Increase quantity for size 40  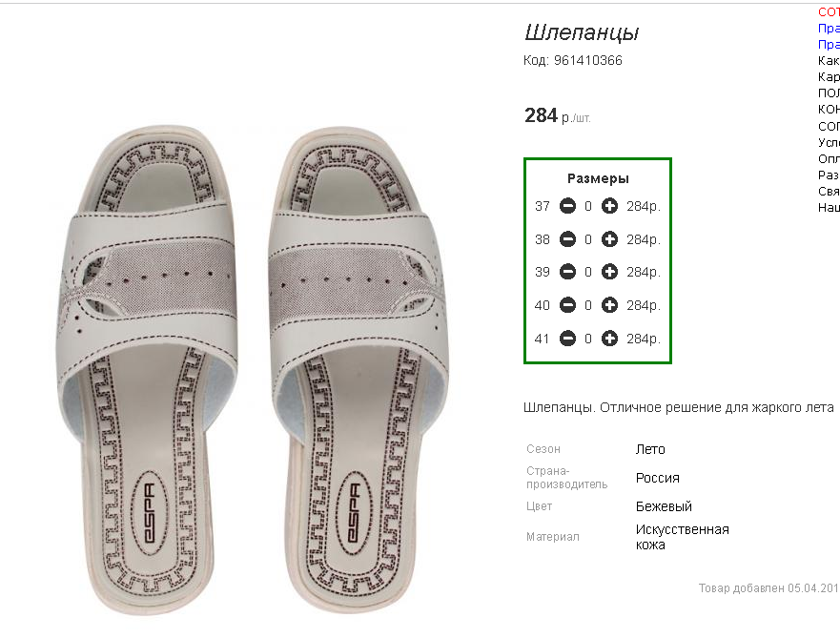click(x=609, y=305)
